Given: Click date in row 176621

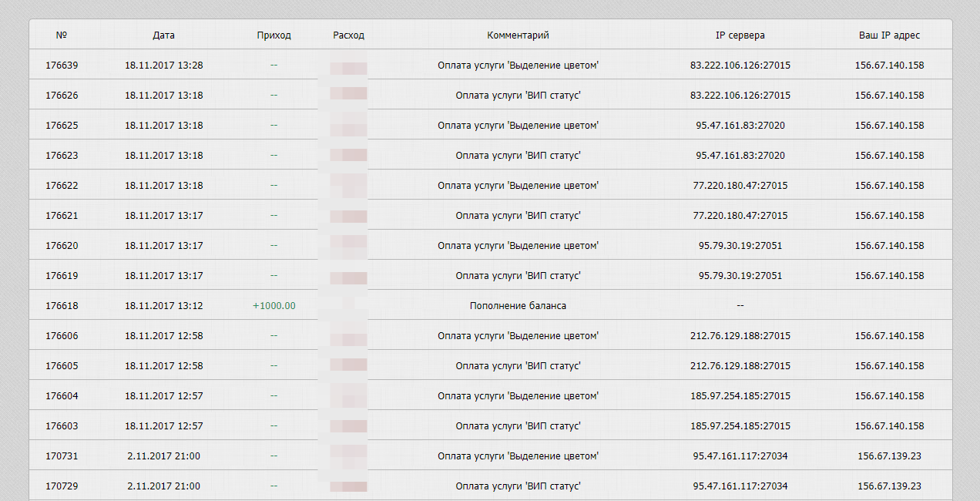Looking at the screenshot, I should point(164,216).
